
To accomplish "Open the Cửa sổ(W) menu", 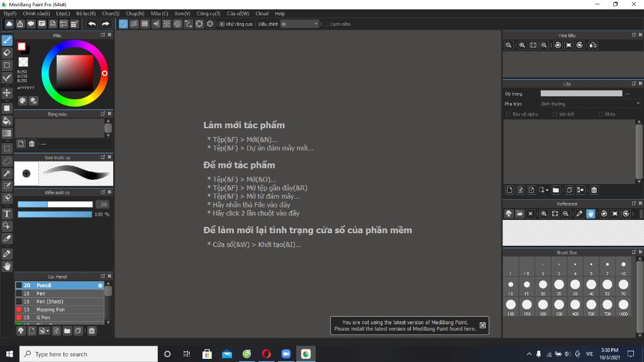I will (x=238, y=14).
